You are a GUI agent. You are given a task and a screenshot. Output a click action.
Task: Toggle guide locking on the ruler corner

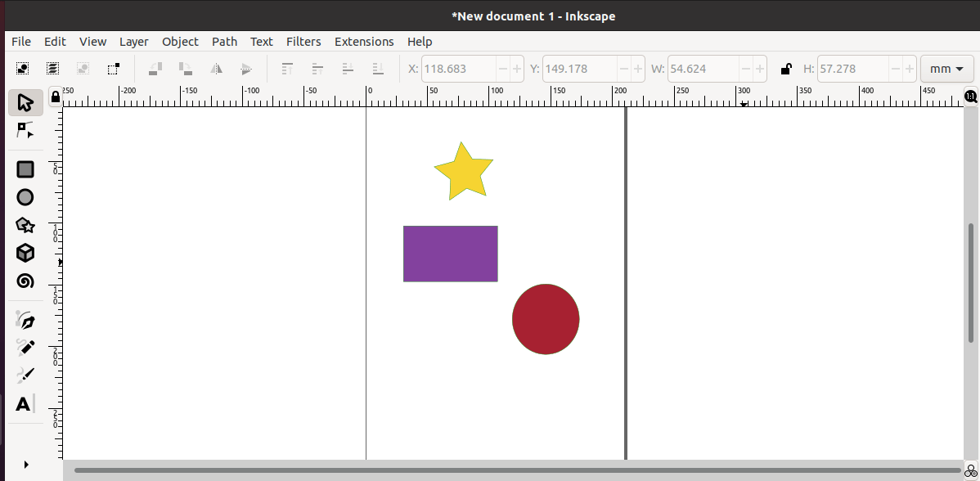(54, 97)
